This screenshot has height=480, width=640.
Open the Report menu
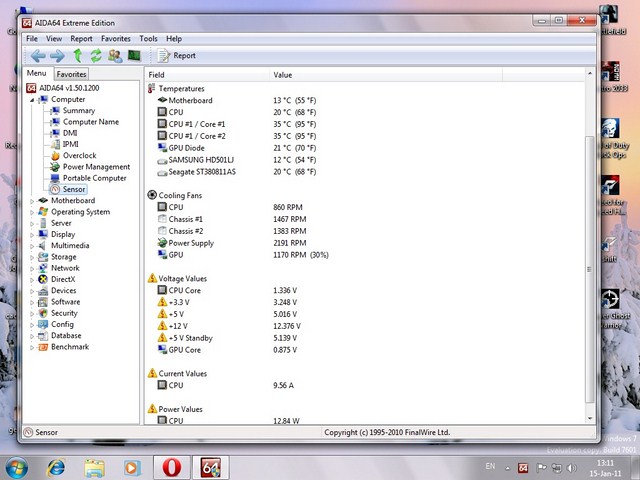point(81,39)
